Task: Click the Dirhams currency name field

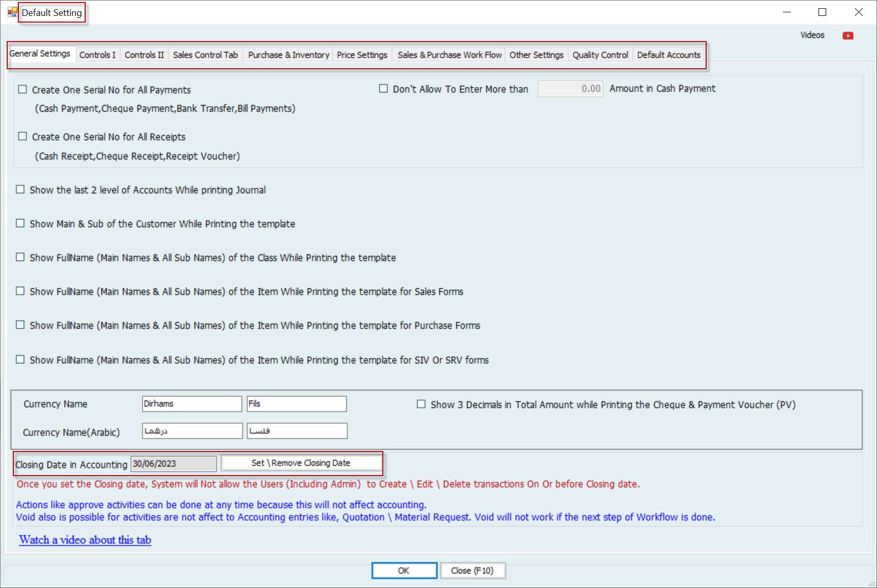Action: [191, 404]
